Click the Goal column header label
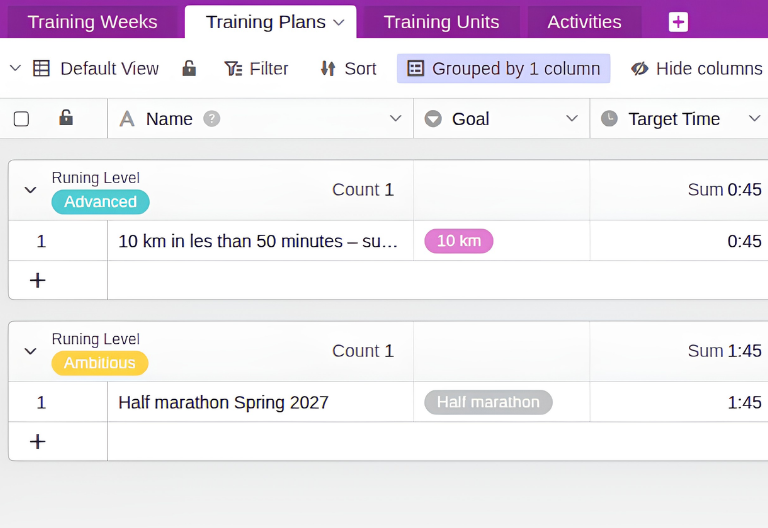Screen dimensions: 768x528 tap(471, 119)
